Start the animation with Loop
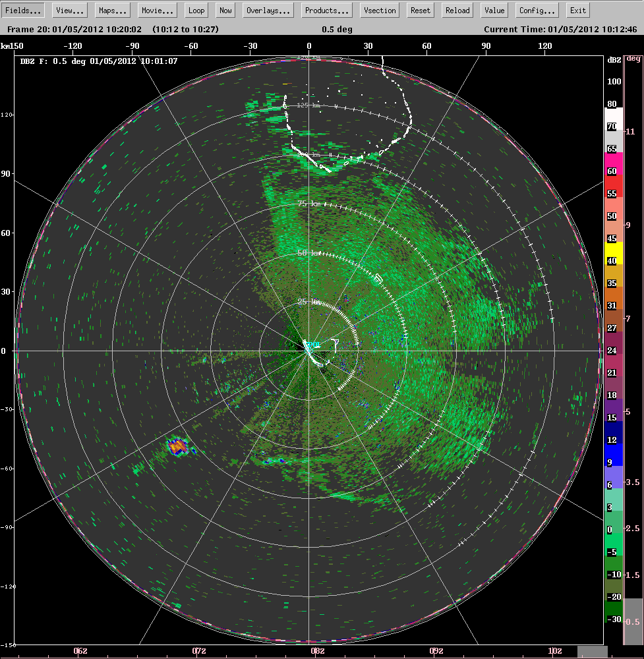This screenshot has width=644, height=659. coord(196,10)
